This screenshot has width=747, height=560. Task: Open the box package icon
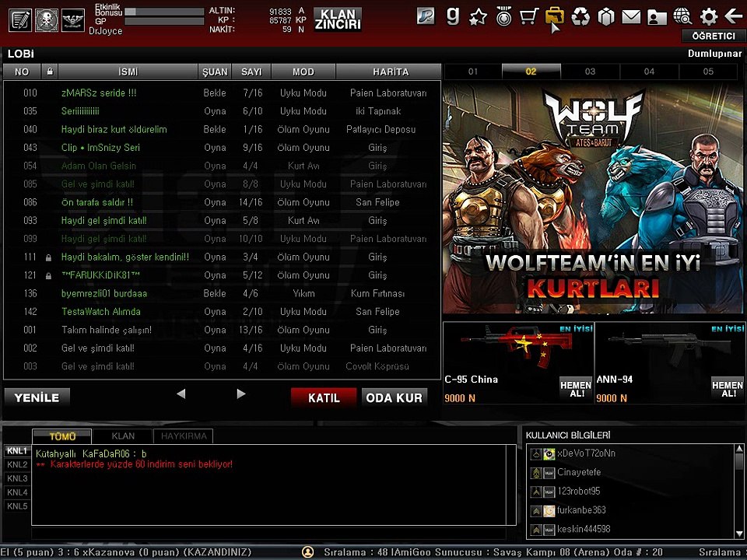[606, 17]
